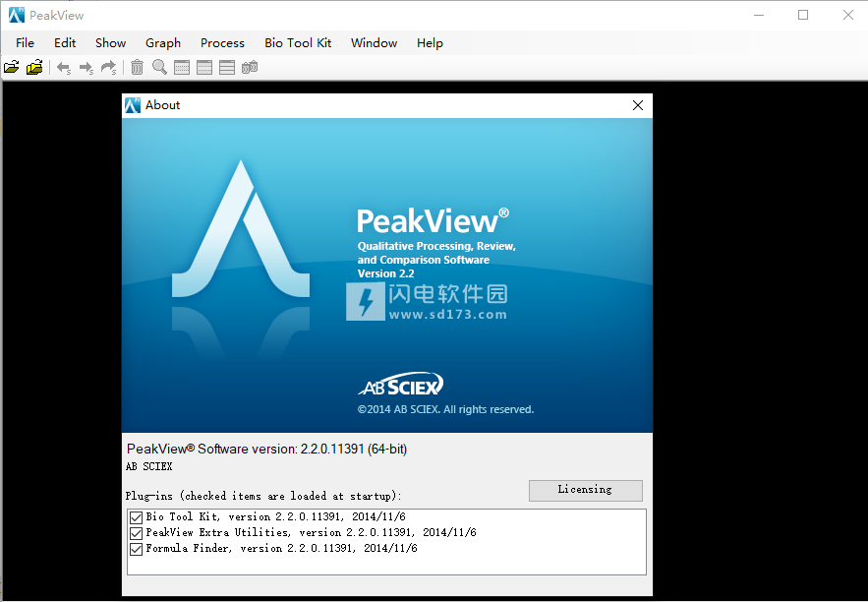This screenshot has width=868, height=602.
Task: Click the About dialog title bar icon
Action: tap(133, 105)
